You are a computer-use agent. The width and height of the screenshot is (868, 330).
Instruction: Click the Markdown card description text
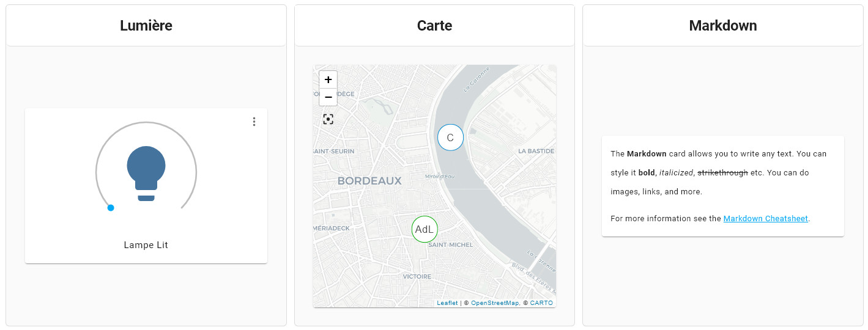(719, 172)
